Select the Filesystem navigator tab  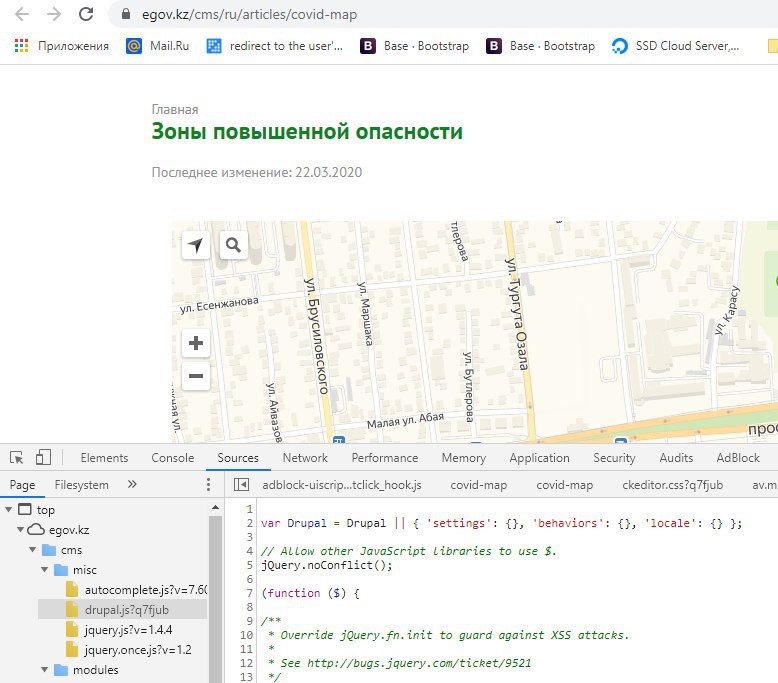tap(82, 485)
